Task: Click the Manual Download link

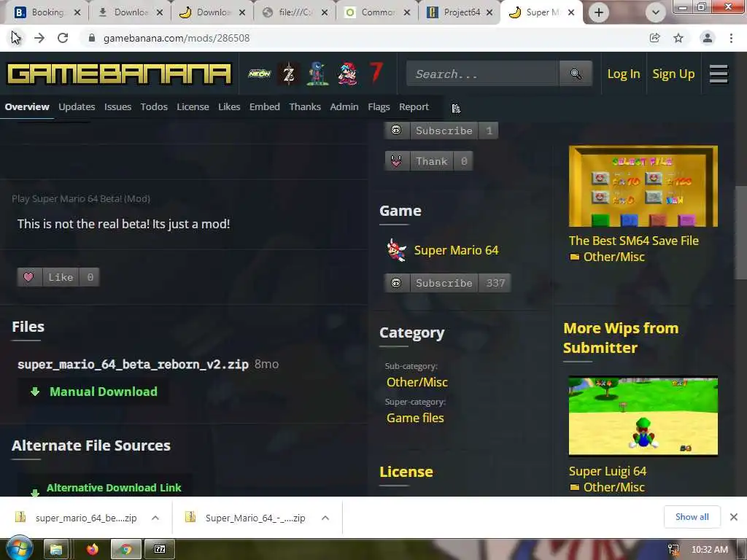Action: coord(104,392)
